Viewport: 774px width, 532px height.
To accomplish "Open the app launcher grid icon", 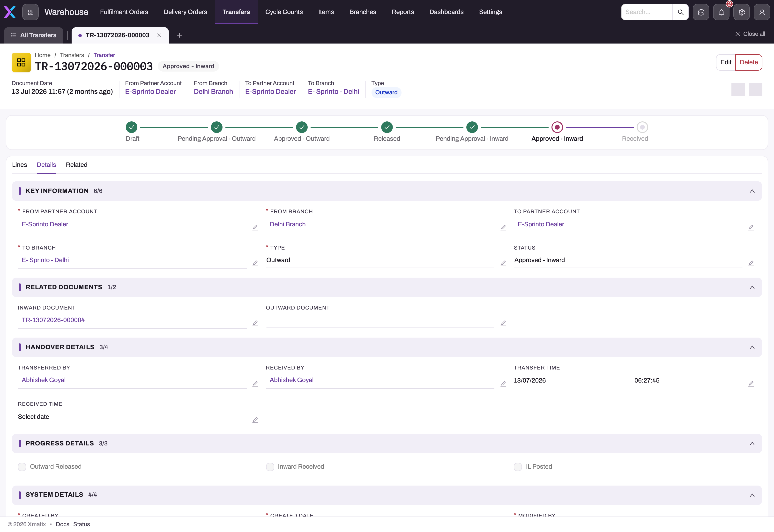I will [30, 12].
